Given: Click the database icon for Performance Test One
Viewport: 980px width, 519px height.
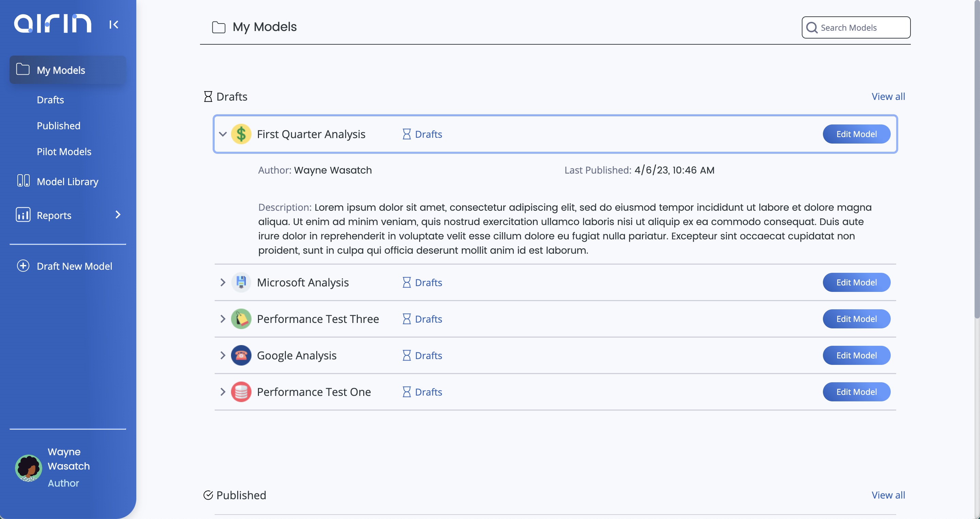Looking at the screenshot, I should [x=241, y=392].
